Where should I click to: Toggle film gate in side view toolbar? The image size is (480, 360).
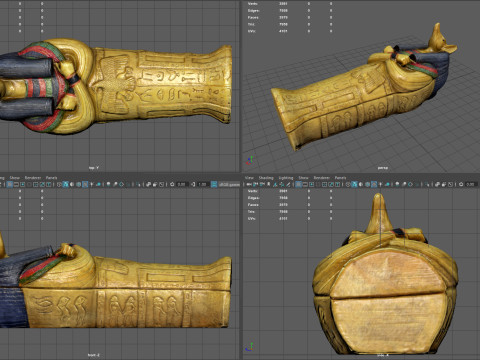306,184
